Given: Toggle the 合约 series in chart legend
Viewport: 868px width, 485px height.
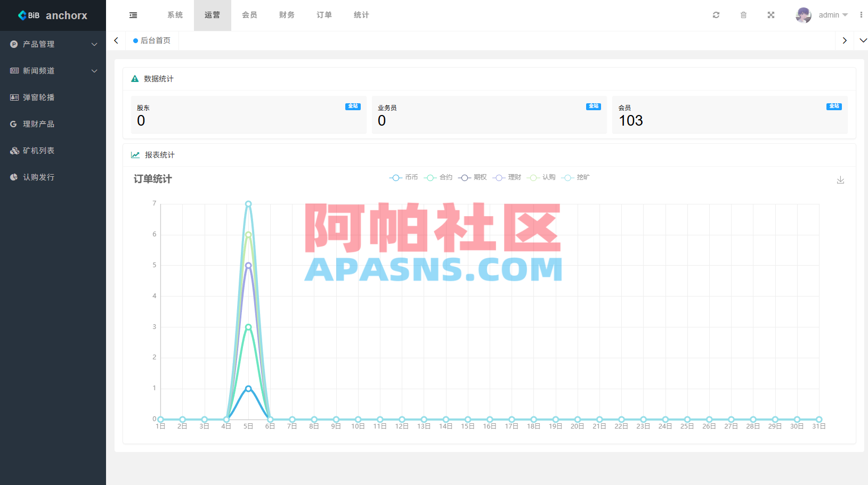Looking at the screenshot, I should [438, 177].
